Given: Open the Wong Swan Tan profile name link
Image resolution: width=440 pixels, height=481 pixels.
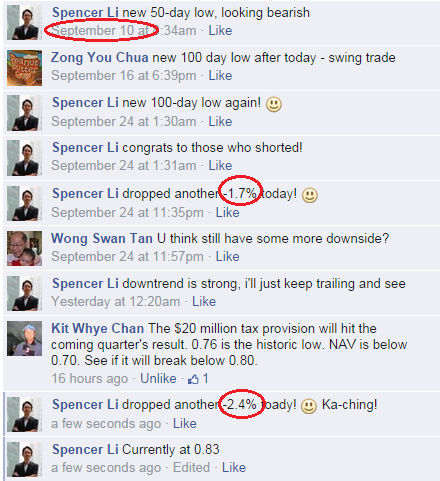Looking at the screenshot, I should point(102,238).
